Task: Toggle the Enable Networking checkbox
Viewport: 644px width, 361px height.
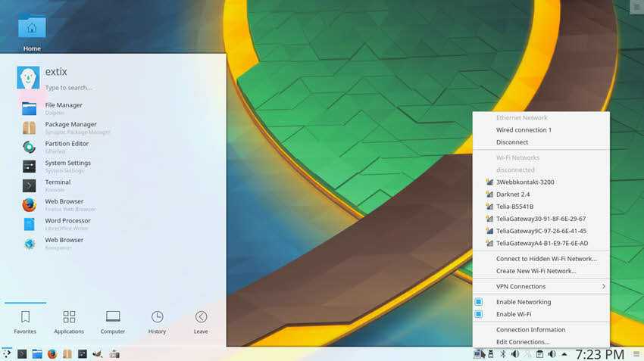Action: [479, 302]
